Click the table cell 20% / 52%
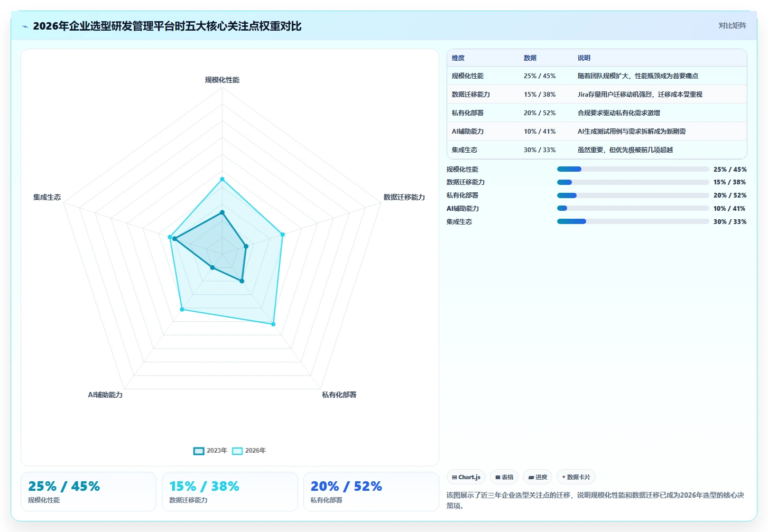The height and width of the screenshot is (532, 768). tap(540, 113)
